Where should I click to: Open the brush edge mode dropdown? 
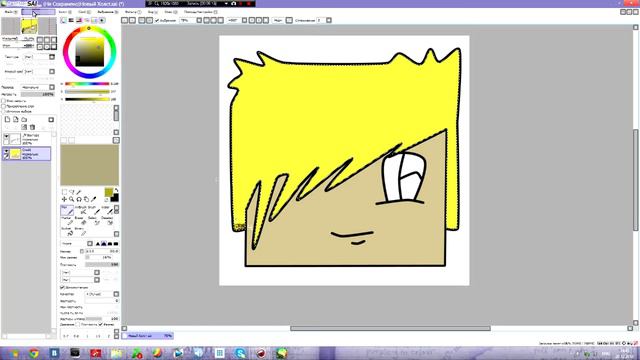[90, 244]
